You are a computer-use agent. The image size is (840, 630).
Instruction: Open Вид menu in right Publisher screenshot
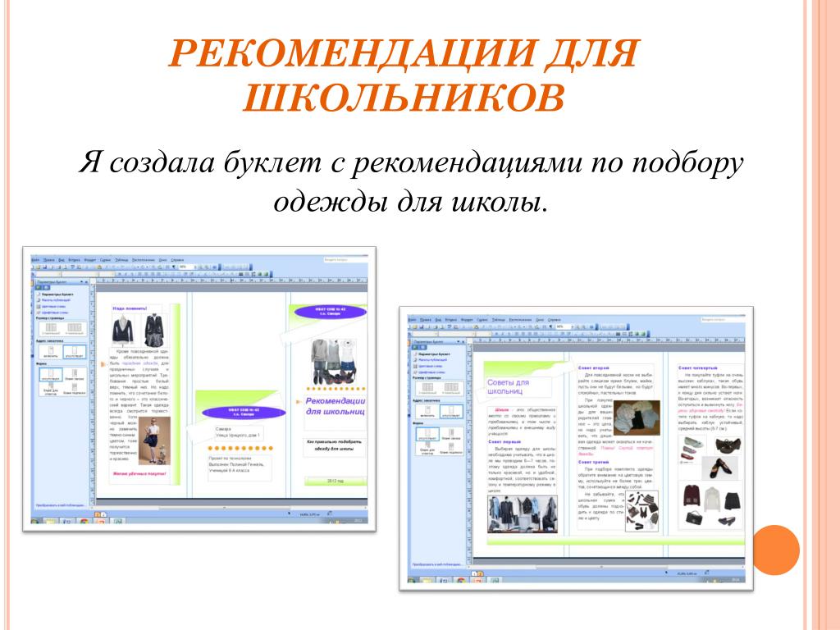click(x=438, y=320)
